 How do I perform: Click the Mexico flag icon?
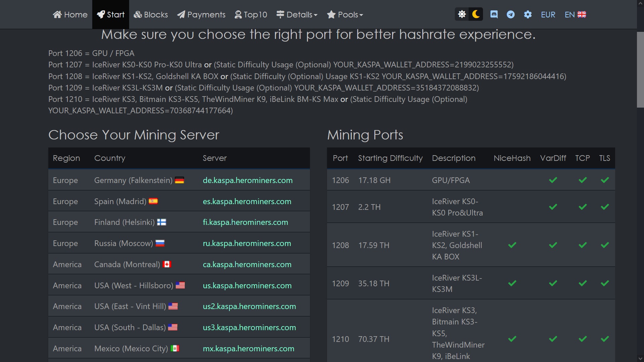(175, 348)
